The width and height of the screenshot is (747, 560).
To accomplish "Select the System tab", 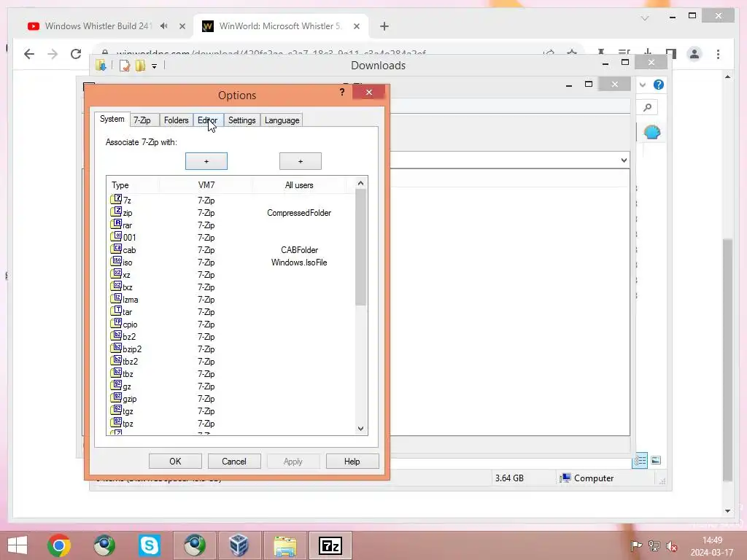I will tap(112, 119).
